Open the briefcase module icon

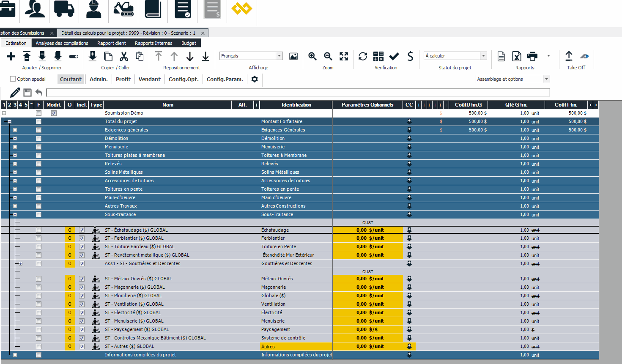[x=7, y=9]
